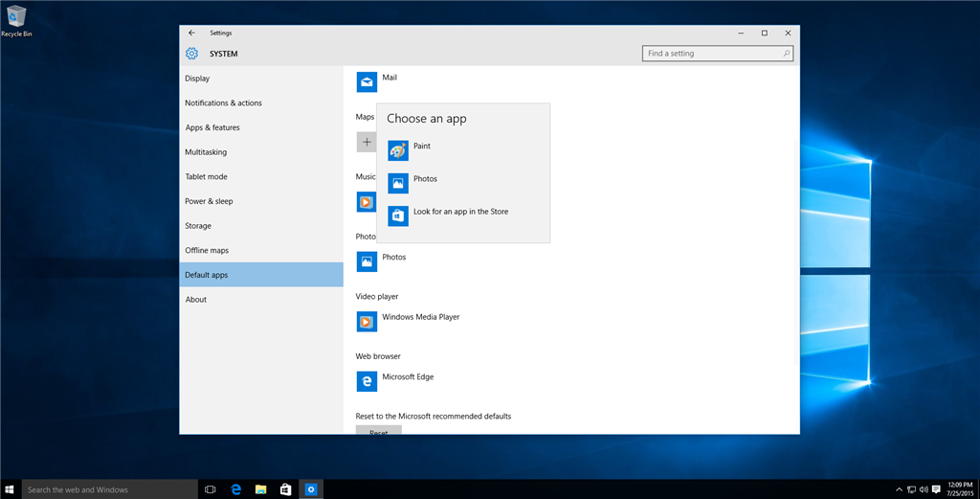Image resolution: width=980 pixels, height=499 pixels.
Task: Click the Web browser heading
Action: tap(378, 356)
